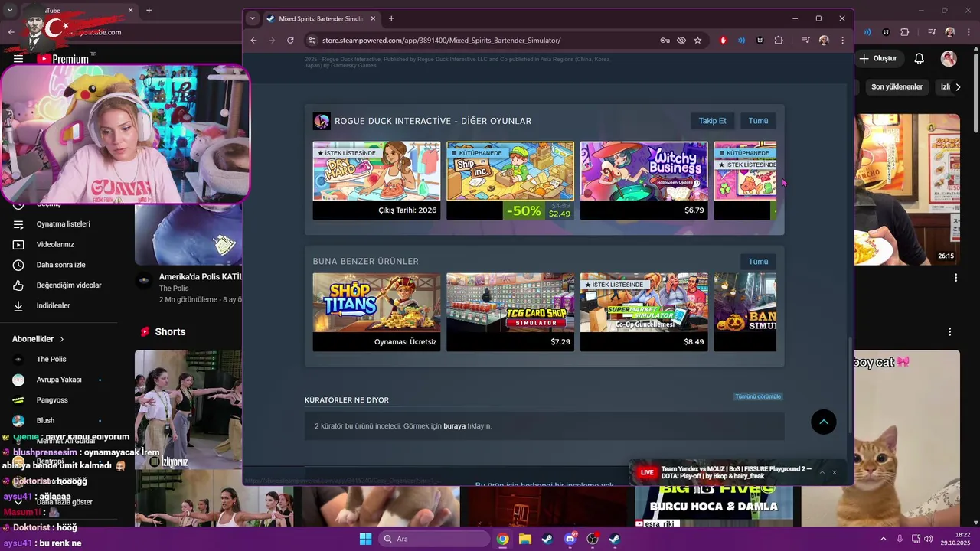Open YouTube account avatar

[949, 58]
